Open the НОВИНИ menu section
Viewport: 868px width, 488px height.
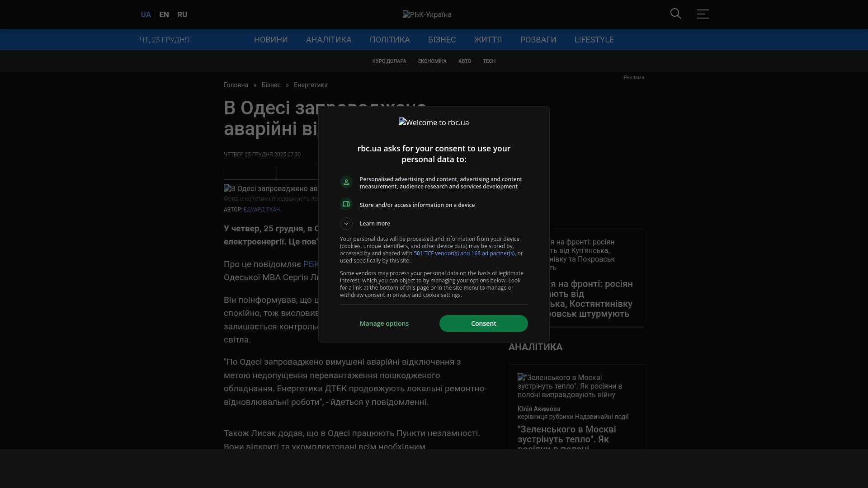pyautogui.click(x=271, y=40)
